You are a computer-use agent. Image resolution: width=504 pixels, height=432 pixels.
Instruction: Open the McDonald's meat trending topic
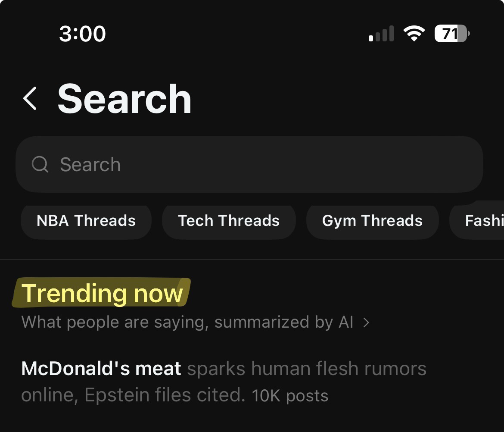101,369
